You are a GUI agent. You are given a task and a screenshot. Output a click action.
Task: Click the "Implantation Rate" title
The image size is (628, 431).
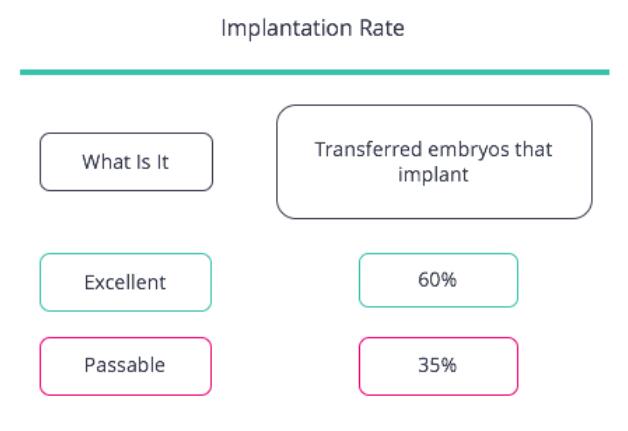click(x=313, y=29)
